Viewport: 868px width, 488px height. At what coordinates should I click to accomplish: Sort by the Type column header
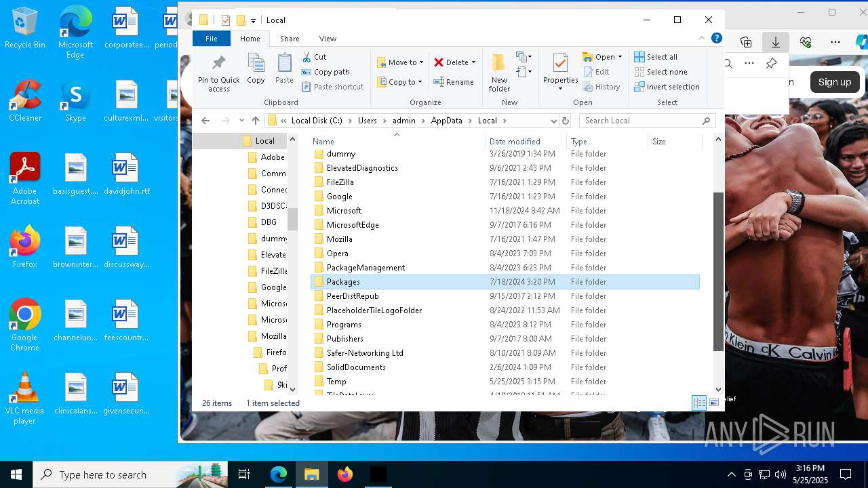coord(607,142)
